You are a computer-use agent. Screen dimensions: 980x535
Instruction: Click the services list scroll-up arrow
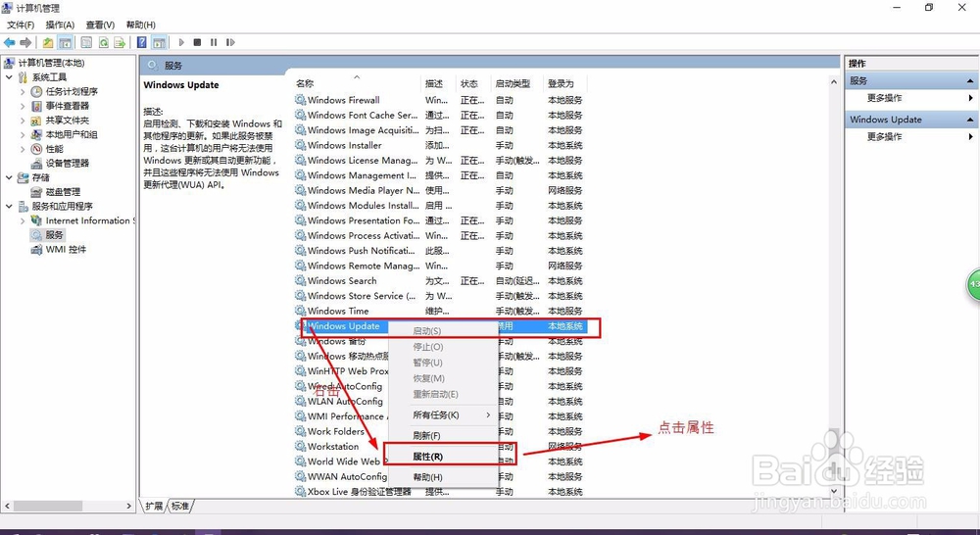tap(834, 82)
